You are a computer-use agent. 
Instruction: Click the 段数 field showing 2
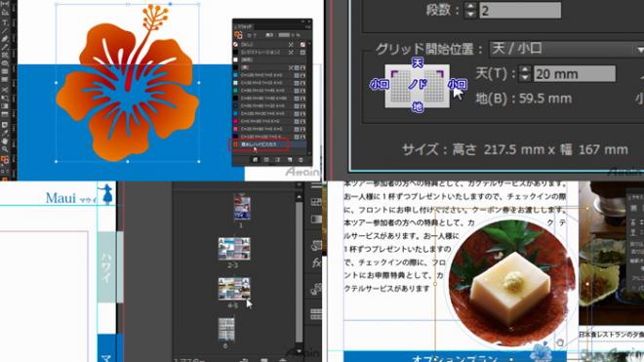[x=520, y=10]
